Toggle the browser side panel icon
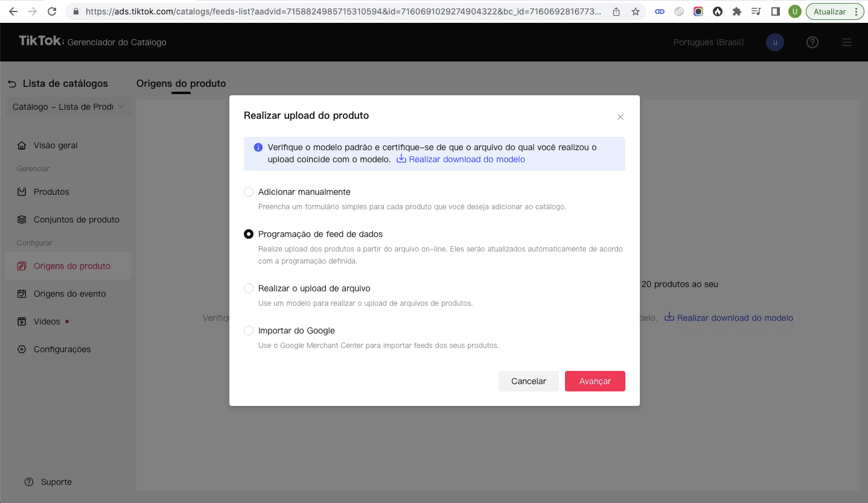The height and width of the screenshot is (503, 868). (776, 11)
